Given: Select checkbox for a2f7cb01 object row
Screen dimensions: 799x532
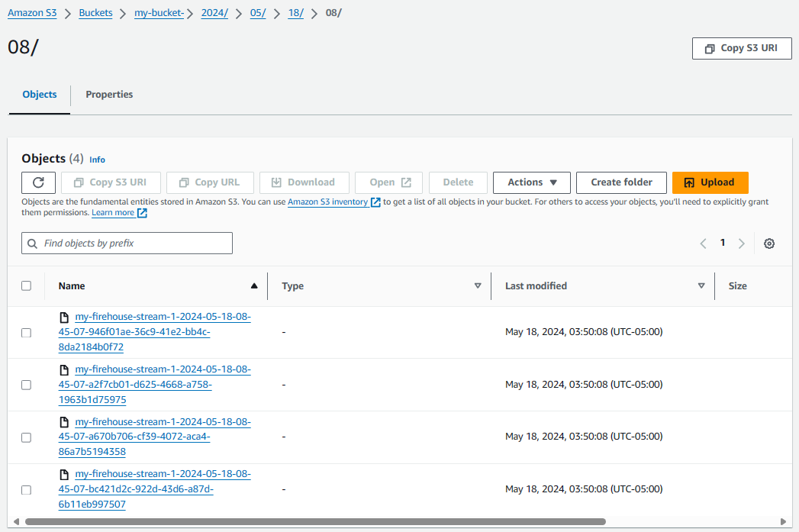Looking at the screenshot, I should (27, 385).
